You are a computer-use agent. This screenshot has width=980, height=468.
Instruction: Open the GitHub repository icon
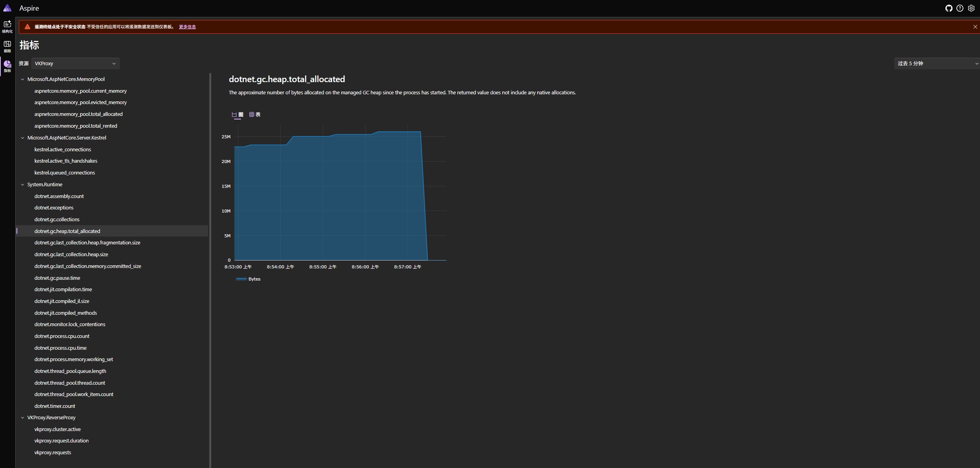click(x=949, y=8)
